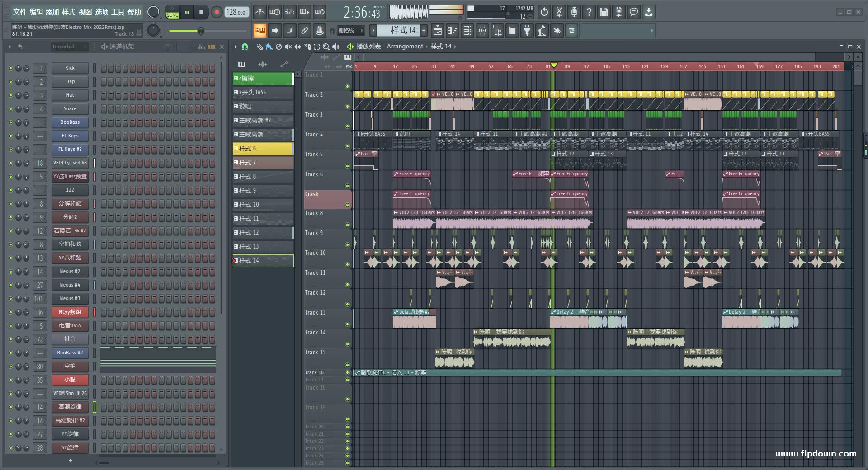Open the piano roll view icon
This screenshot has width=868, height=470.
453,31
